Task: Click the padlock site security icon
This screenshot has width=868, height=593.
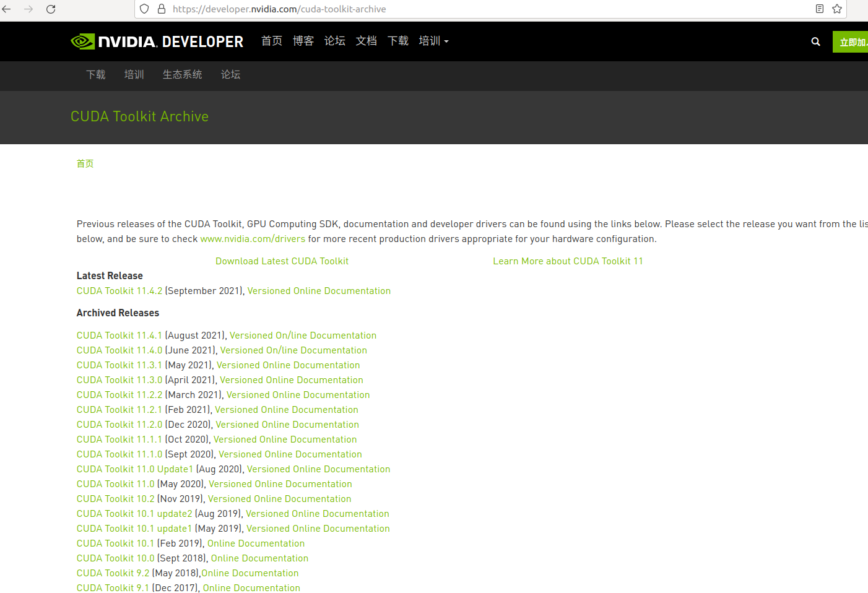Action: pos(162,9)
